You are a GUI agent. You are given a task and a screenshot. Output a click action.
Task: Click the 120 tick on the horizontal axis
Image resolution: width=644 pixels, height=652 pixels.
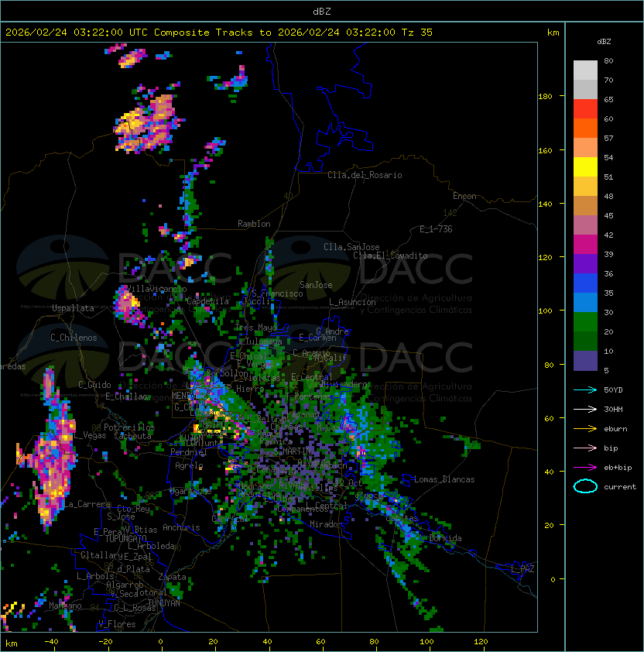click(481, 642)
